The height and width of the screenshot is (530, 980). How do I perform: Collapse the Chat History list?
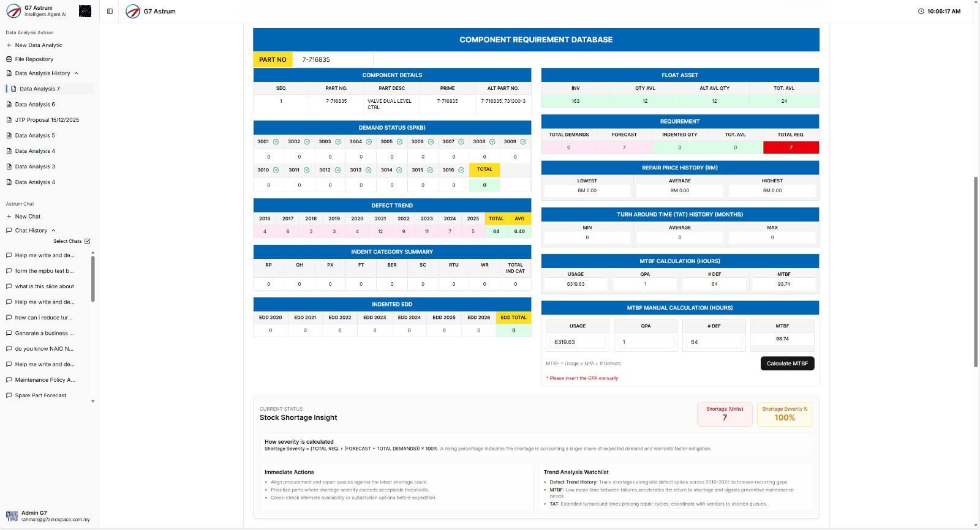point(53,231)
